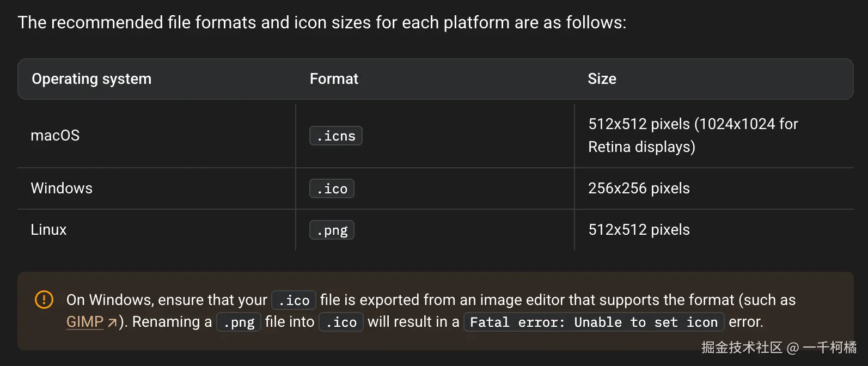Click the "Fatal error: Unable to set icon" code
The height and width of the screenshot is (366, 868).
(594, 322)
